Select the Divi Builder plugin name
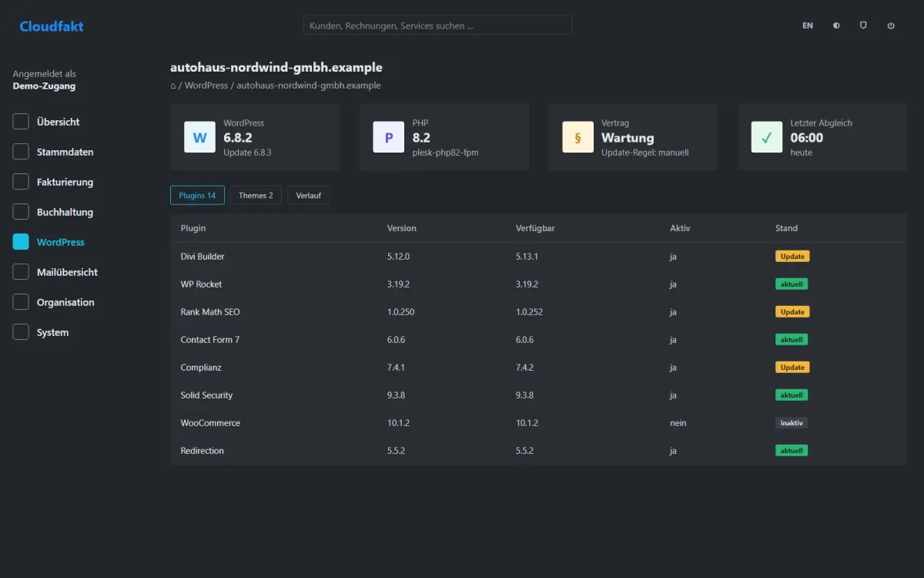 pos(203,257)
